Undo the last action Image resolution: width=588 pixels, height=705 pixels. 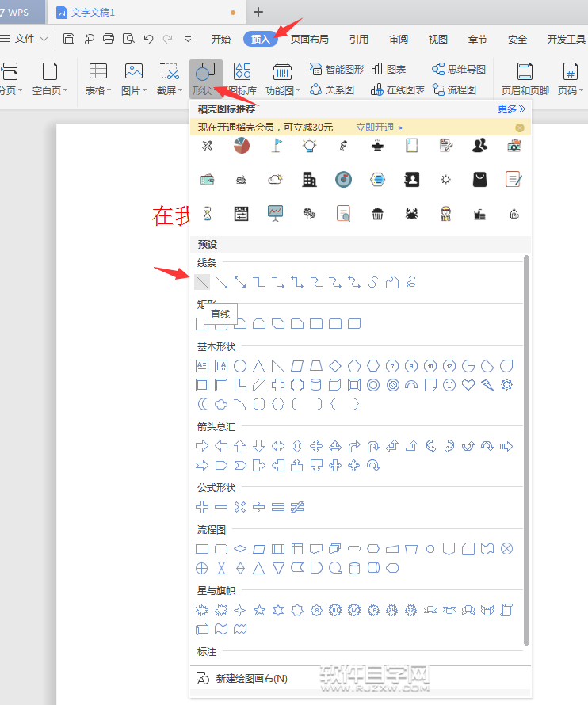coord(148,39)
